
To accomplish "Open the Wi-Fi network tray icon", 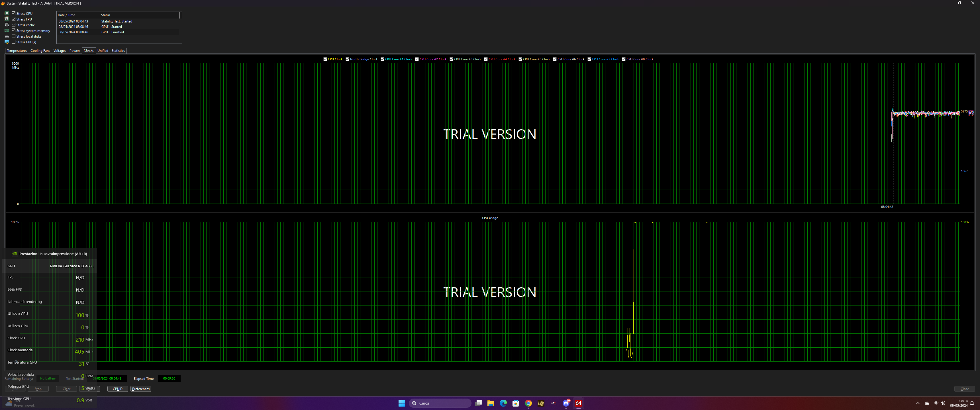I will [936, 403].
